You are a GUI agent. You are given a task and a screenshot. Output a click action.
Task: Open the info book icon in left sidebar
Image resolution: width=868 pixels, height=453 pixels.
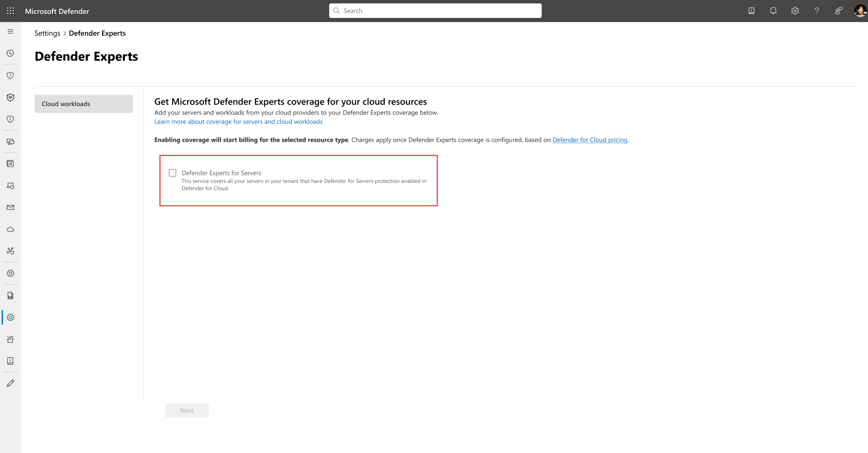[x=10, y=361]
